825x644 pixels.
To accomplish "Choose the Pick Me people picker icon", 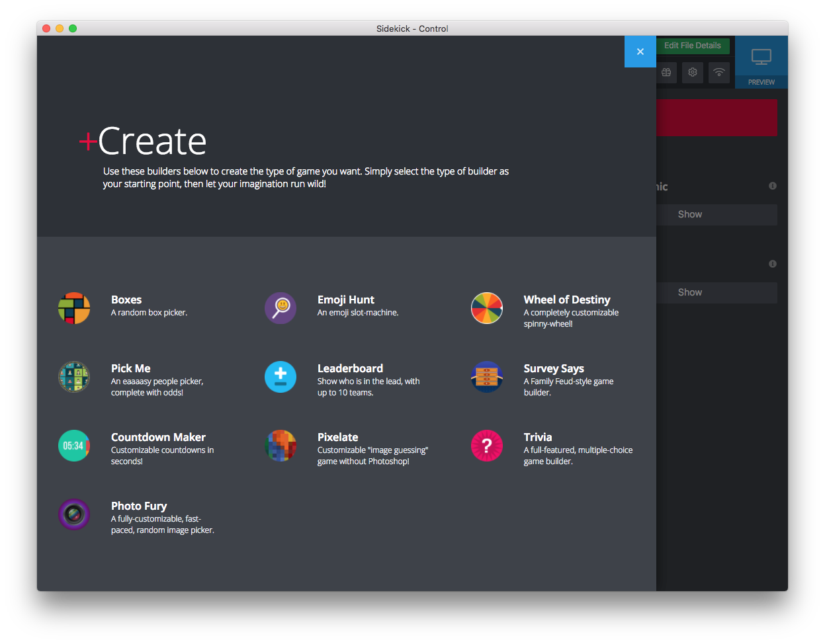I will click(x=74, y=377).
